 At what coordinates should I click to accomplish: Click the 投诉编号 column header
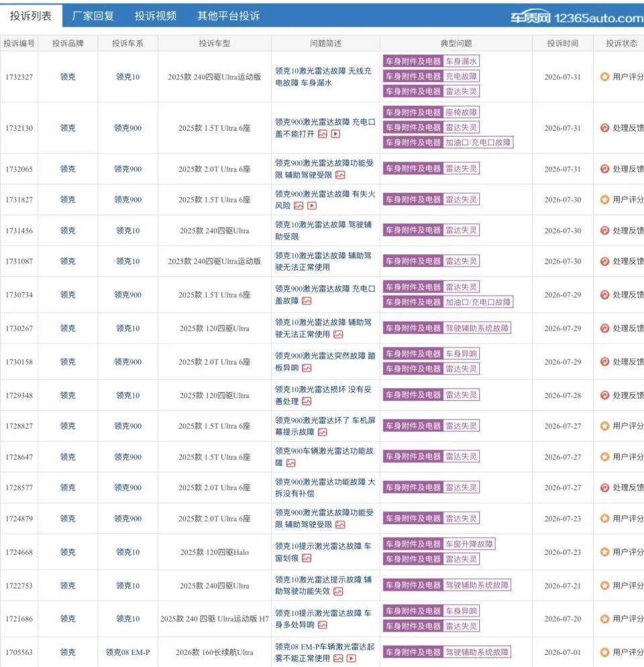coord(19,44)
